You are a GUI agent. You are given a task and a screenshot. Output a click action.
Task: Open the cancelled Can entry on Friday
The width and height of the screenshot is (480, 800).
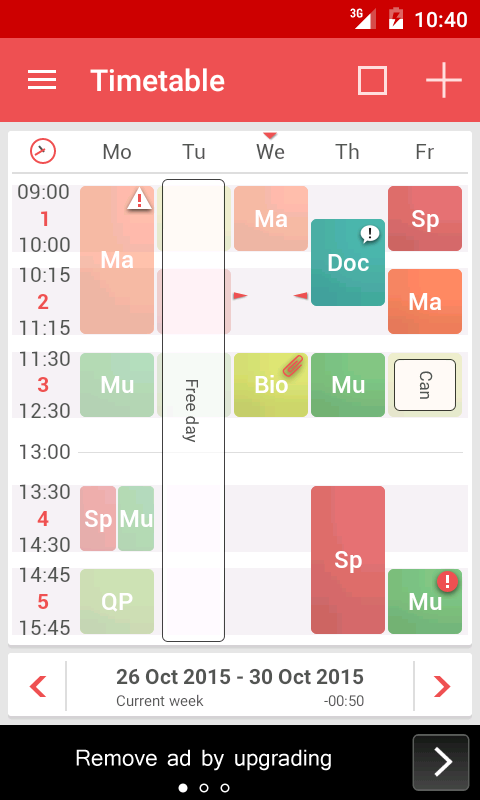click(x=425, y=385)
